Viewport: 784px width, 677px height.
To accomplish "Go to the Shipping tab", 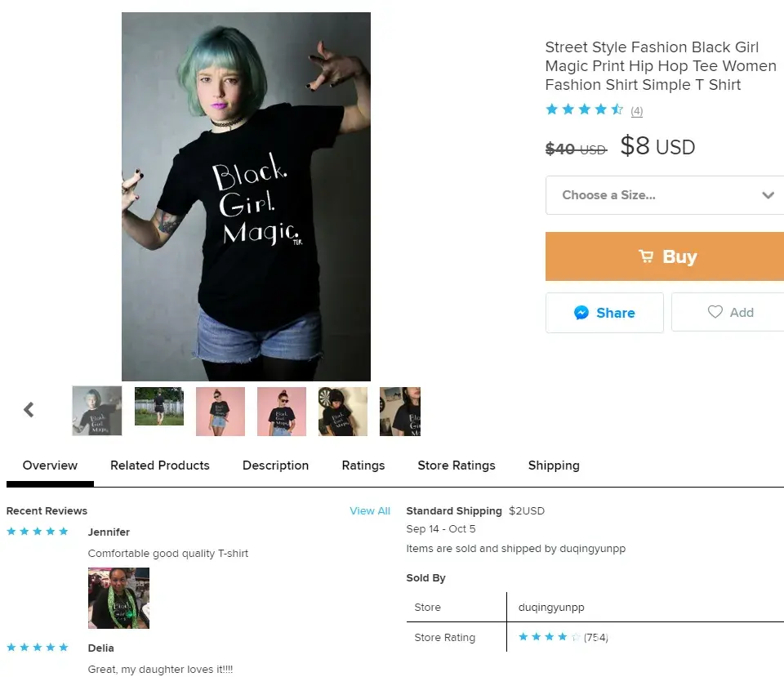I will coord(554,465).
